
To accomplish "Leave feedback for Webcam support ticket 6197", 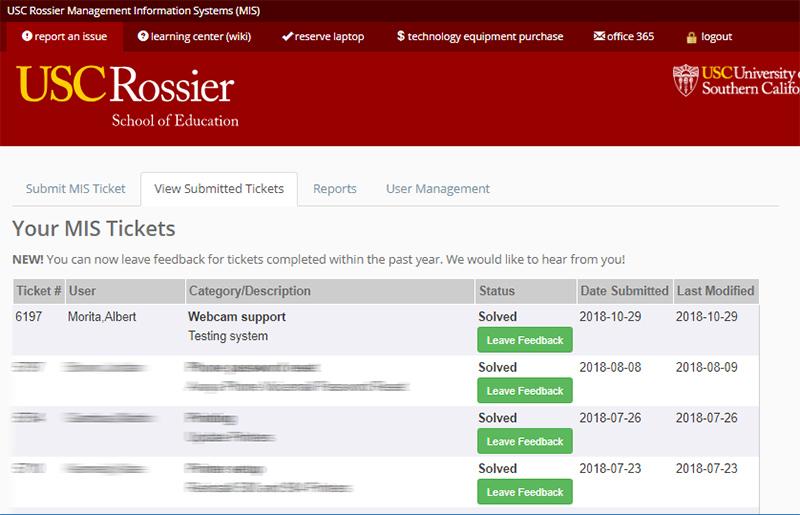I will pyautogui.click(x=525, y=340).
